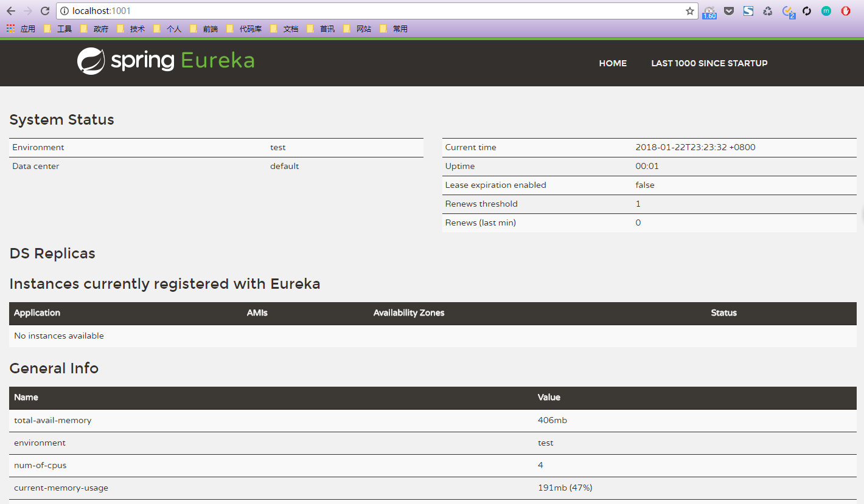Click the 406mb memory value
The width and height of the screenshot is (864, 504).
coord(552,420)
